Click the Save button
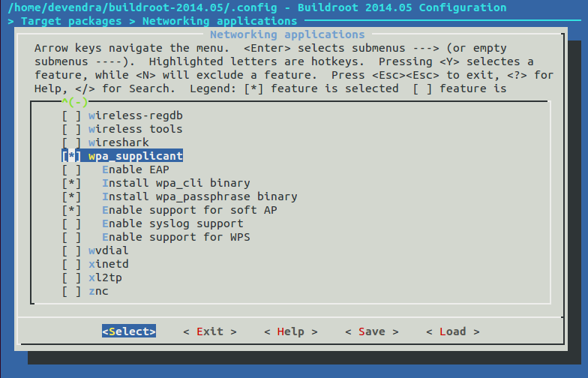Viewport: 588px width, 378px height. point(372,331)
